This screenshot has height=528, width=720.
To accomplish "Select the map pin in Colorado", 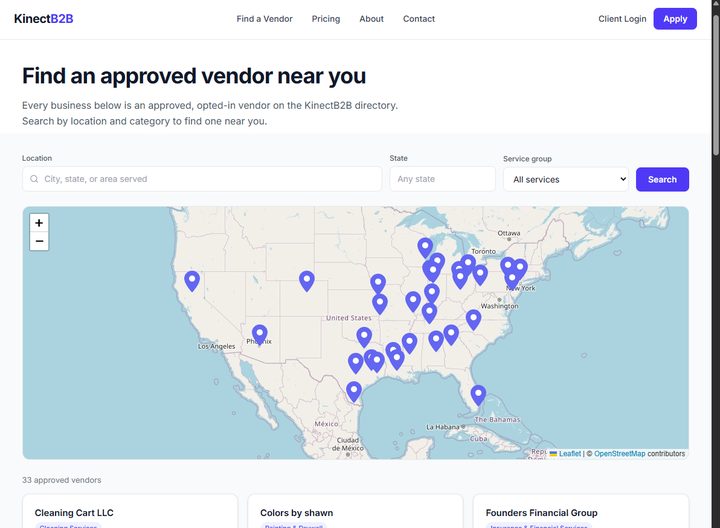I will click(x=307, y=281).
